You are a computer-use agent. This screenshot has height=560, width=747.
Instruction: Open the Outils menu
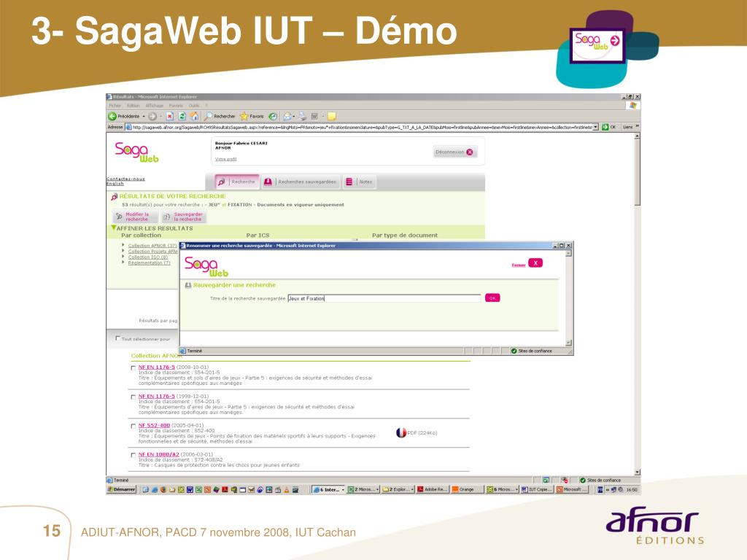pyautogui.click(x=194, y=106)
